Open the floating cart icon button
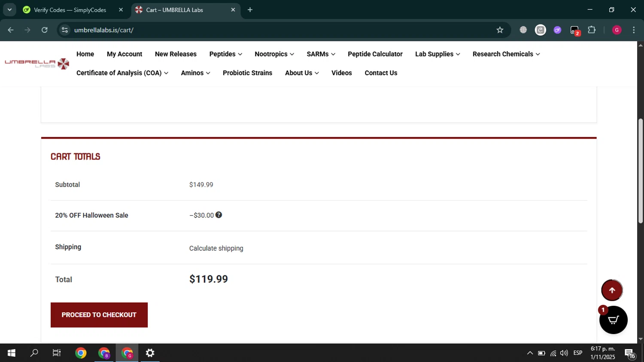644x362 pixels. pyautogui.click(x=613, y=320)
